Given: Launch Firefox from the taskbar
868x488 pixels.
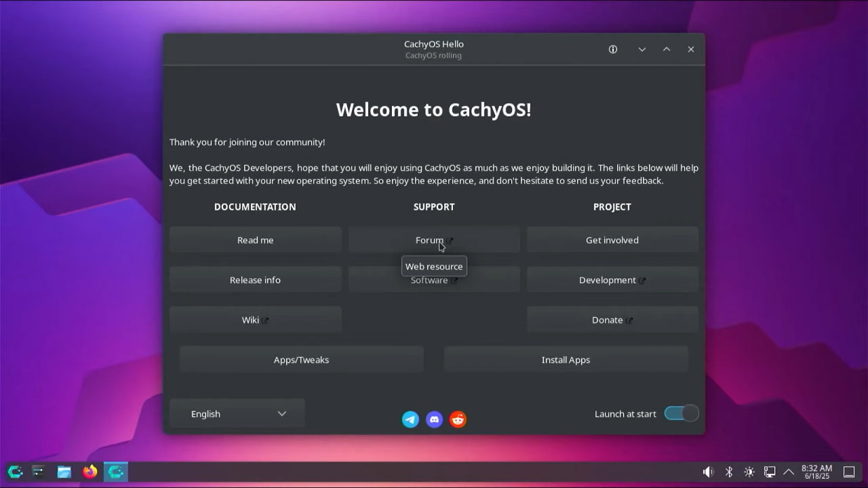Looking at the screenshot, I should click(x=90, y=472).
